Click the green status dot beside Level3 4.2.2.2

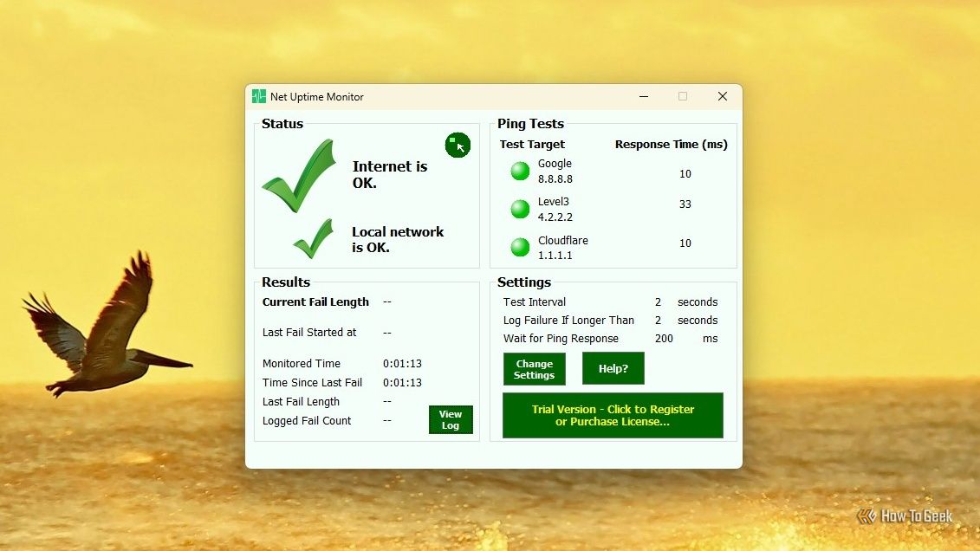[519, 209]
